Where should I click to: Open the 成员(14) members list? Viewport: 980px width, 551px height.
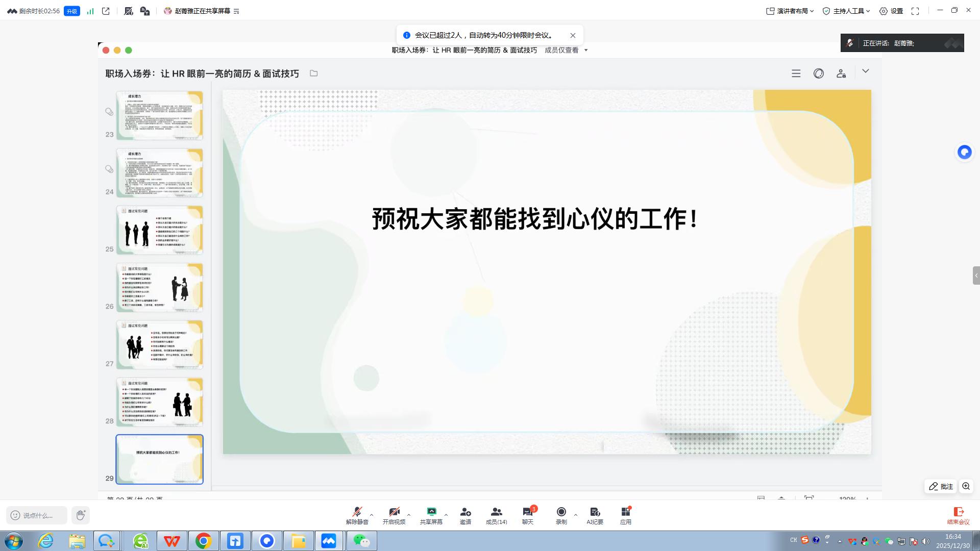click(496, 512)
